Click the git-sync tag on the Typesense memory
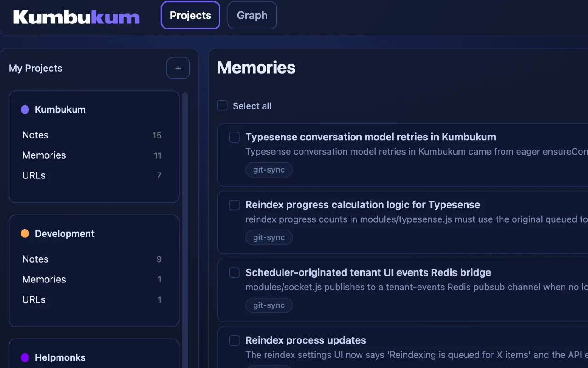Screen dimensions: 588x368 (269, 169)
